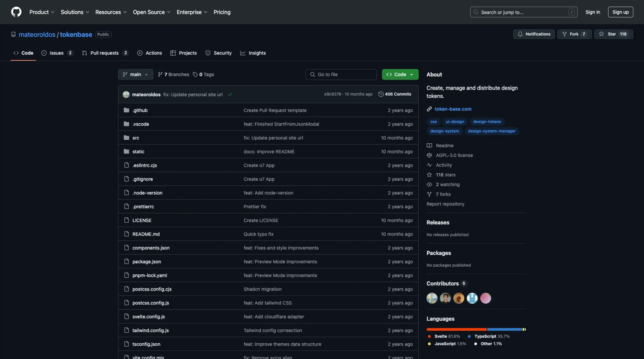Open the Pull requests tab
644x359 pixels.
click(x=105, y=53)
